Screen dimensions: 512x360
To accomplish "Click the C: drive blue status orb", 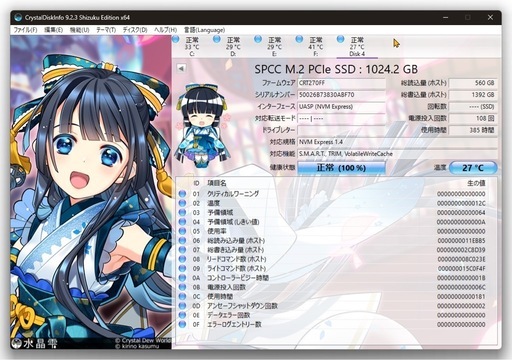I will pos(176,39).
